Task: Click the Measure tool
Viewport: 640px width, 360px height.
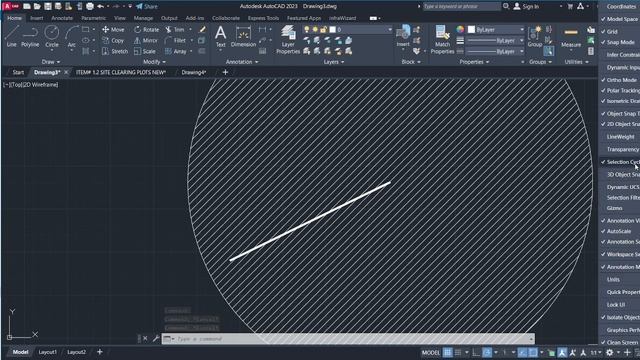Action: coord(571,38)
